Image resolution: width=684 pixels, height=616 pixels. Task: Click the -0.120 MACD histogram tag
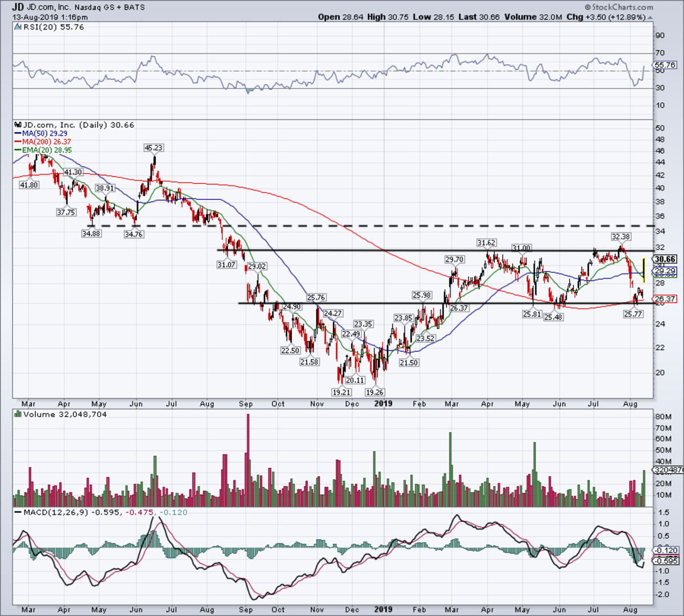(x=666, y=550)
